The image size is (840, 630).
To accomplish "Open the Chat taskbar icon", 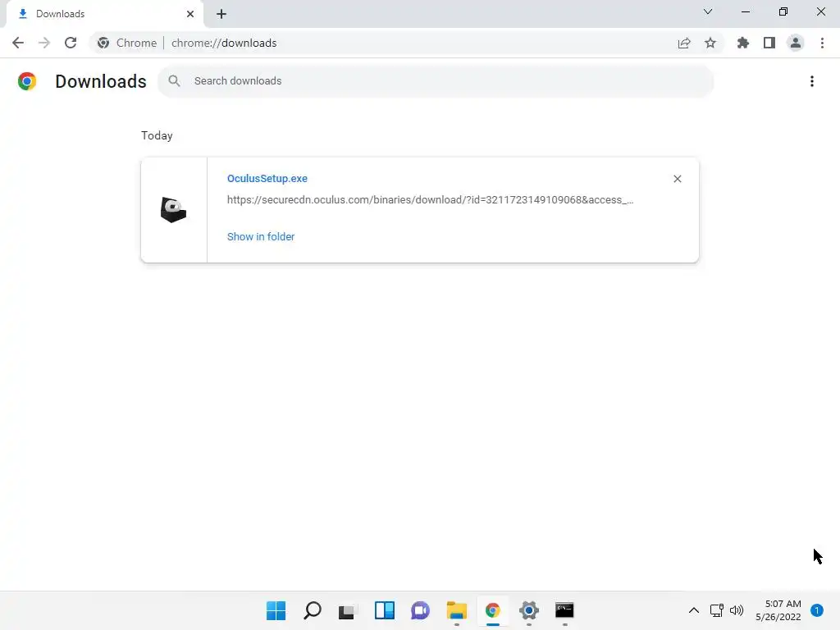I will click(x=421, y=610).
